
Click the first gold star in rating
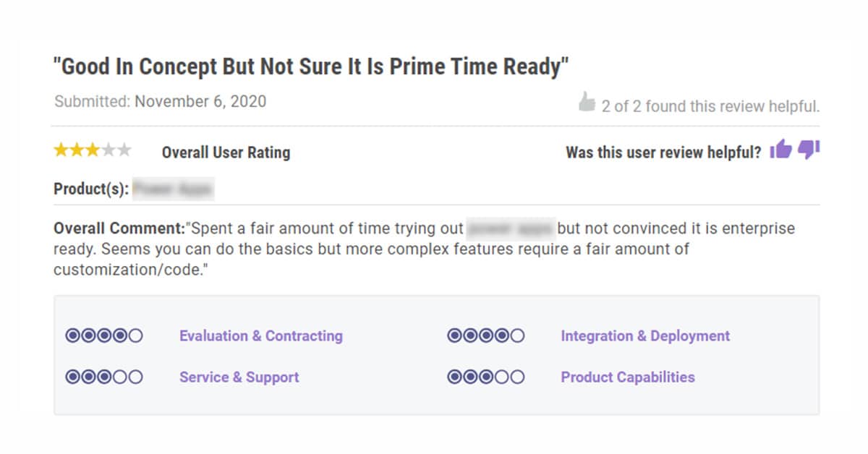pyautogui.click(x=61, y=150)
